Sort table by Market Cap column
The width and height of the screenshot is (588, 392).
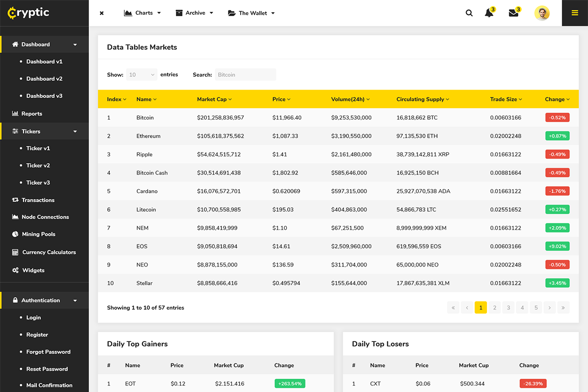pyautogui.click(x=214, y=99)
